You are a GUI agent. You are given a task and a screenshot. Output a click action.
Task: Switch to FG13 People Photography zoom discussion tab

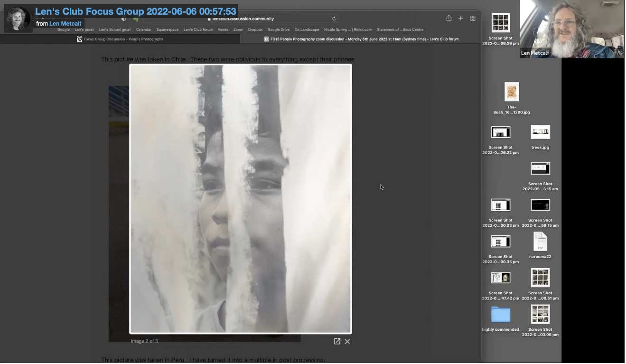tap(361, 39)
